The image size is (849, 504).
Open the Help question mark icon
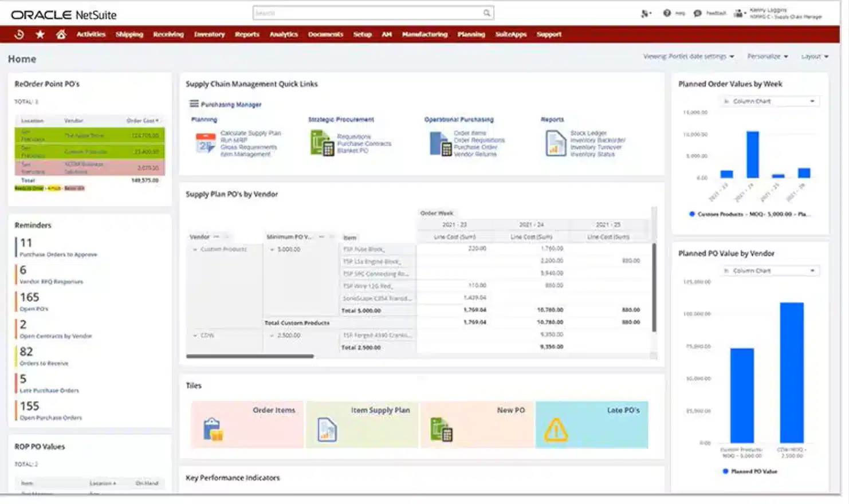[667, 13]
